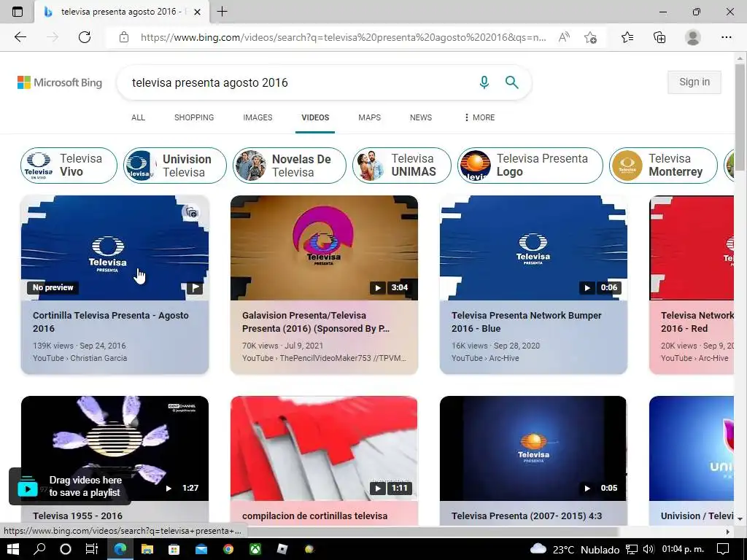Screen dimensions: 747x560
Task: Select the Televisa Presenta Logo chip
Action: pyautogui.click(x=530, y=166)
